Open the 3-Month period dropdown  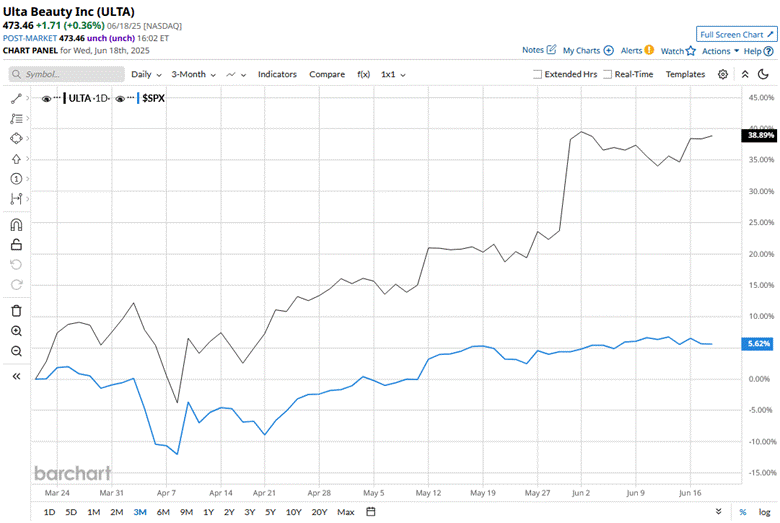[x=194, y=74]
